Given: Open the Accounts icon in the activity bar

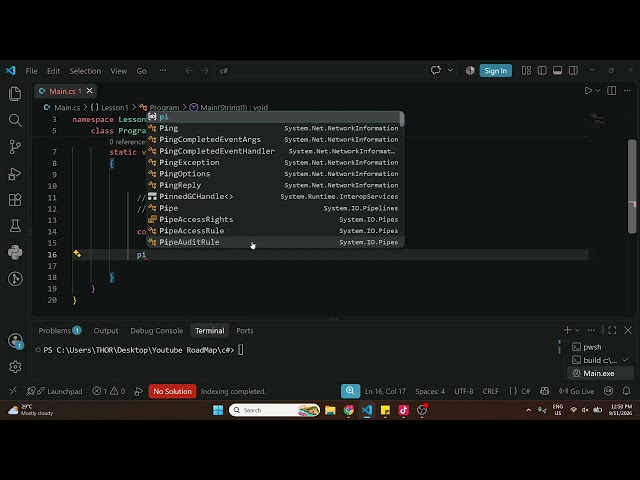Looking at the screenshot, I should [x=15, y=341].
